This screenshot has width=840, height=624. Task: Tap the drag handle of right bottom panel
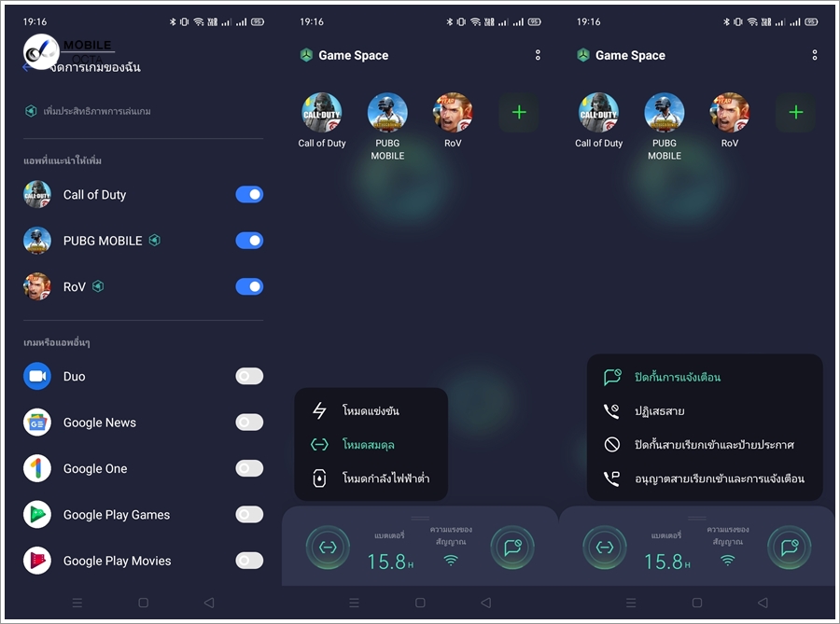697,518
